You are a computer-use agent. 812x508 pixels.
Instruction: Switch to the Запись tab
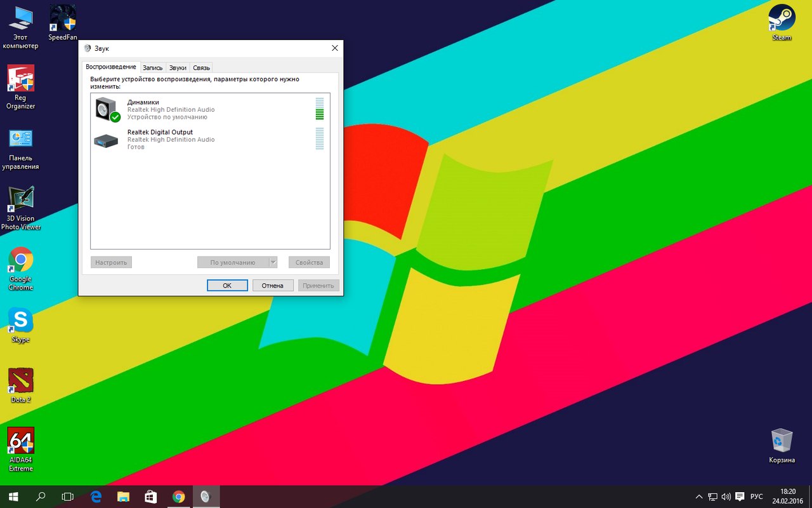pos(152,67)
